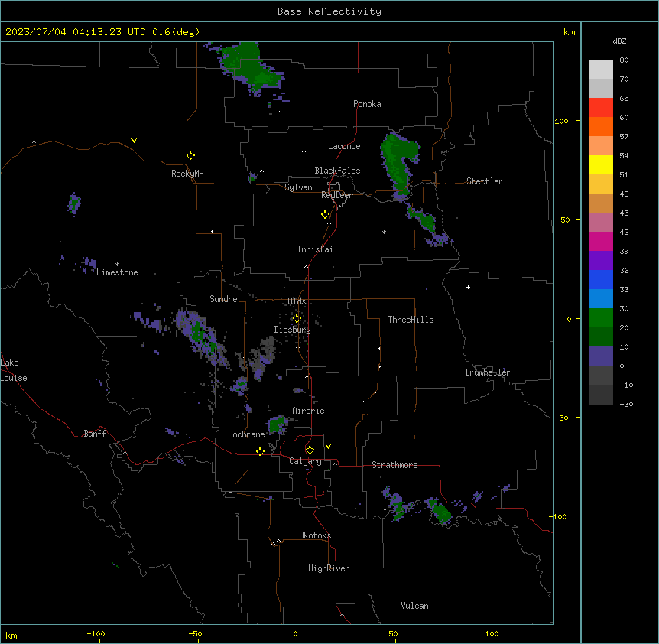Click the RockyMH label

[x=187, y=174]
